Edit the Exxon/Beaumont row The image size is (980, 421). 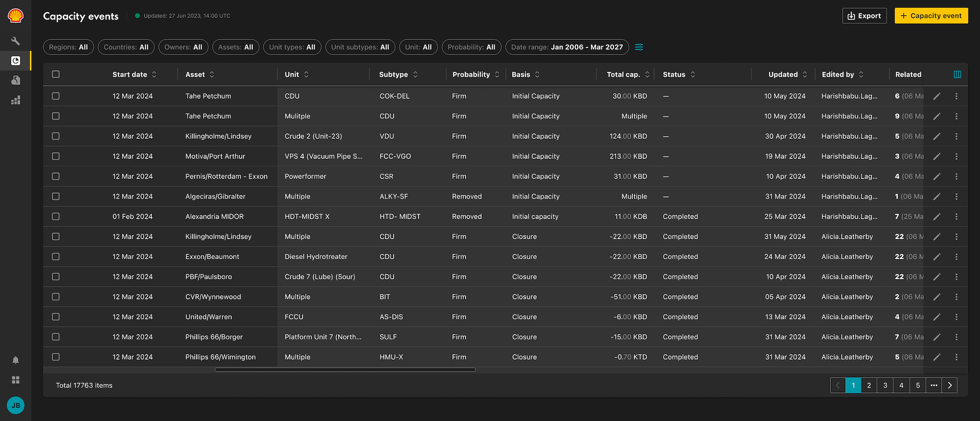[937, 256]
